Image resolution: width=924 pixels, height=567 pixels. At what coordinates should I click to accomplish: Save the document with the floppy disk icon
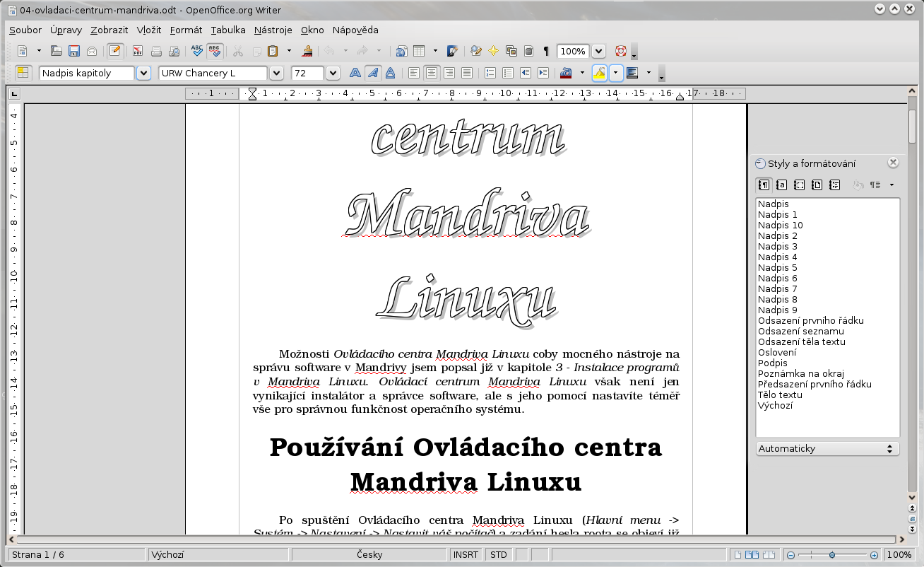coord(73,51)
